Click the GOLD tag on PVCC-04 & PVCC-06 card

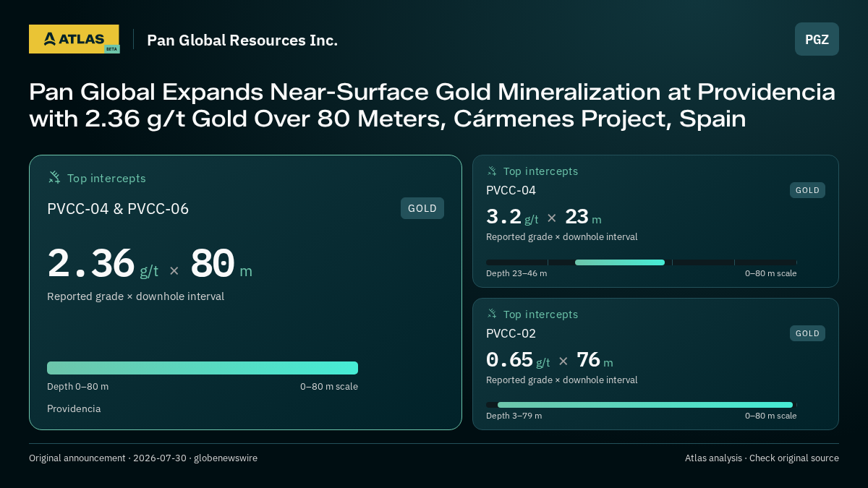coord(422,208)
